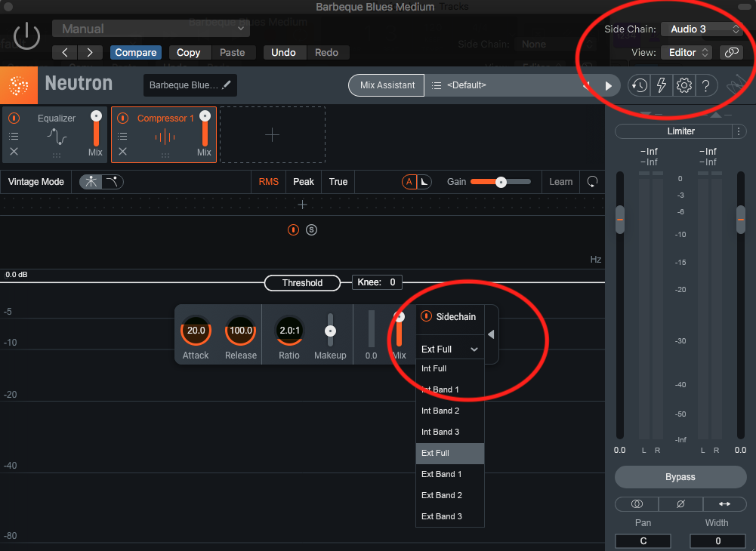Choose Ext Band 1 sidechain source
The width and height of the screenshot is (756, 551).
coord(450,474)
